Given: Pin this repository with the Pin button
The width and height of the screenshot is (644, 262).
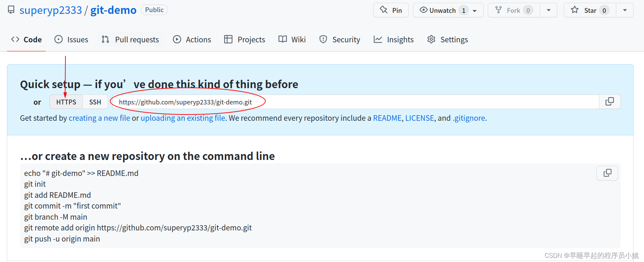Looking at the screenshot, I should click(391, 10).
